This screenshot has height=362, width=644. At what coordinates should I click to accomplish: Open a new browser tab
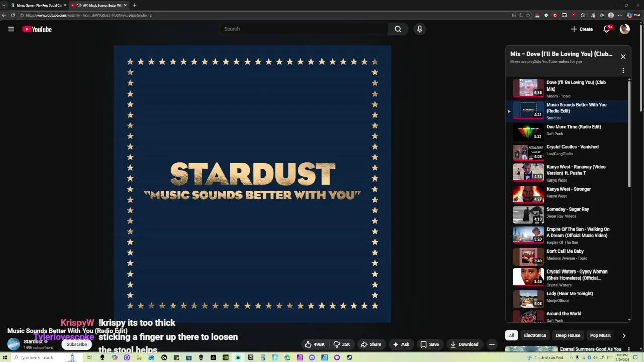tap(134, 5)
